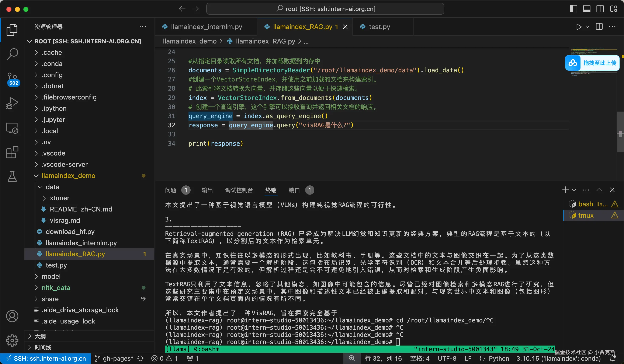Image resolution: width=624 pixels, height=364 pixels.
Task: Collapse the llamaindex_demo folder
Action: 37,176
